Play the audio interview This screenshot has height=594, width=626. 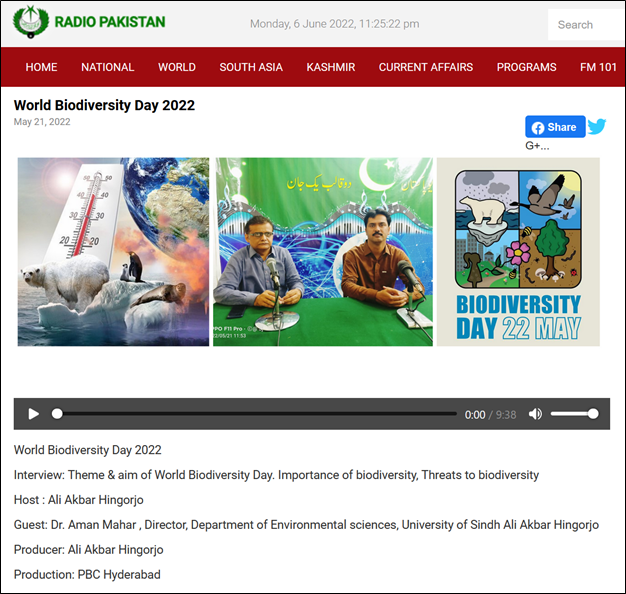click(x=34, y=414)
